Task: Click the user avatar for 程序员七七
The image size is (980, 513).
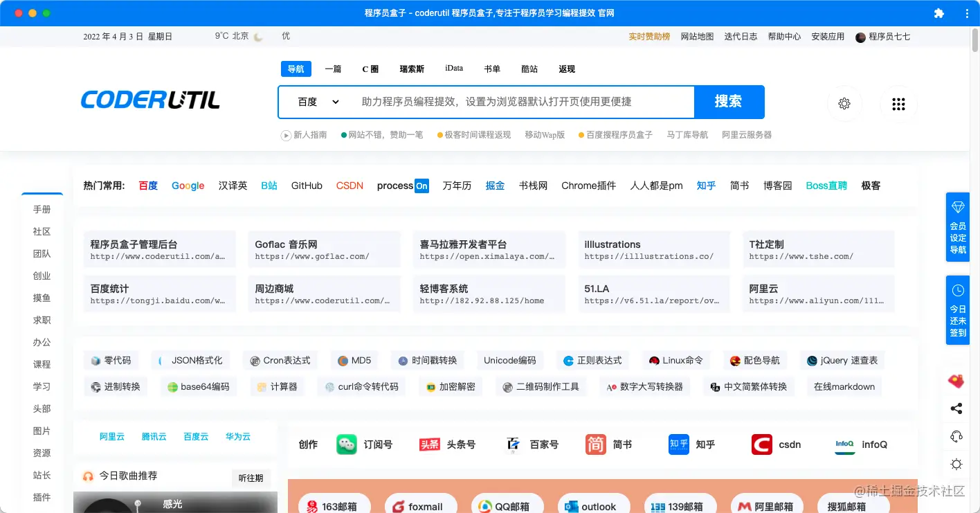Action: (x=861, y=37)
